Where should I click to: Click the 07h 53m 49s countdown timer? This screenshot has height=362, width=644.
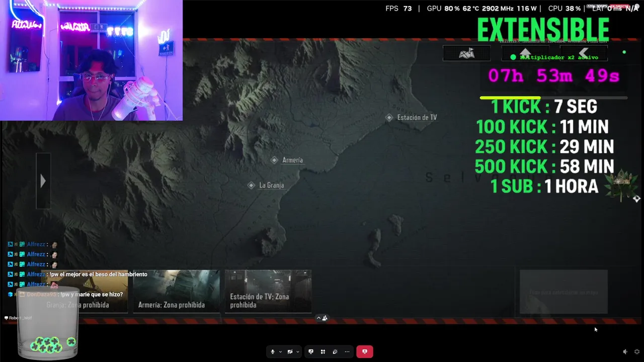pyautogui.click(x=553, y=76)
